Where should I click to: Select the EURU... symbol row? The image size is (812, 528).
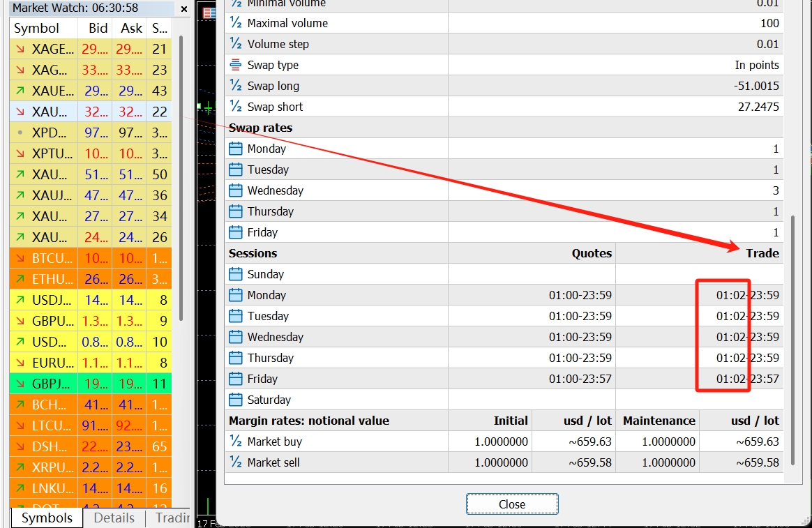click(91, 363)
